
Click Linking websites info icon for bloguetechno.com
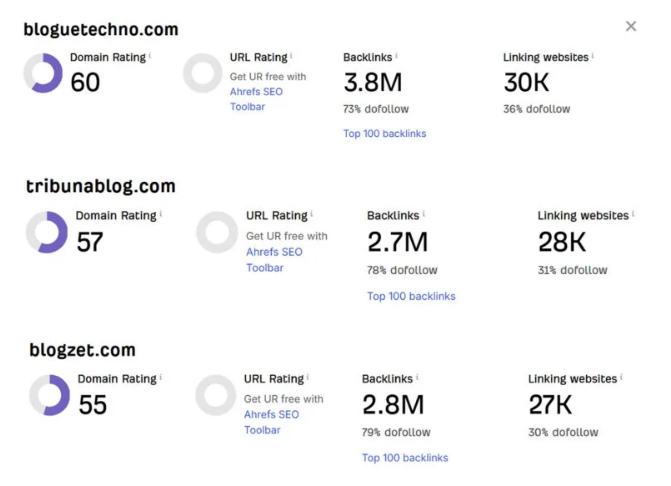pos(593,55)
